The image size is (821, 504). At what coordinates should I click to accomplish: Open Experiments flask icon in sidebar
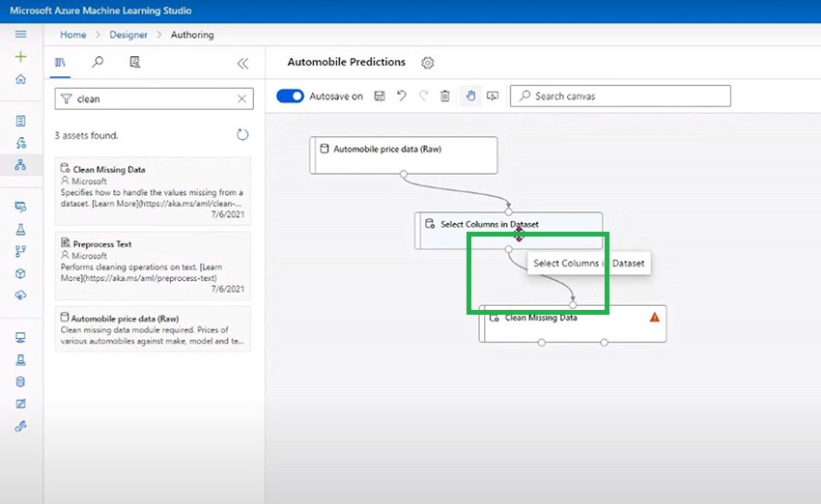21,229
